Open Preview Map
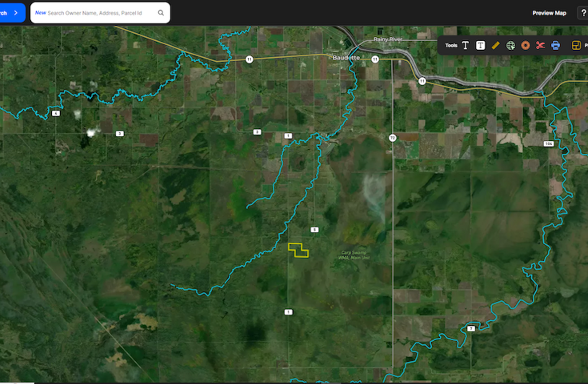The width and height of the screenshot is (588, 384). (x=549, y=13)
